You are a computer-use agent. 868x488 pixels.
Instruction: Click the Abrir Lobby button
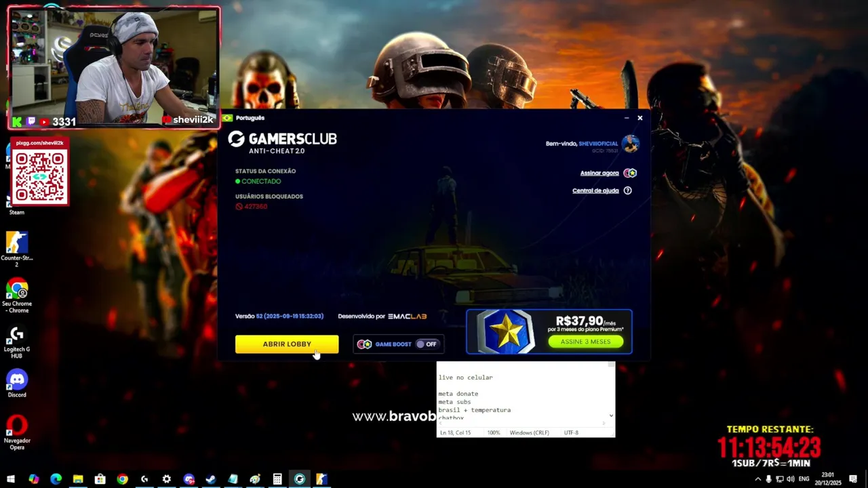point(287,344)
